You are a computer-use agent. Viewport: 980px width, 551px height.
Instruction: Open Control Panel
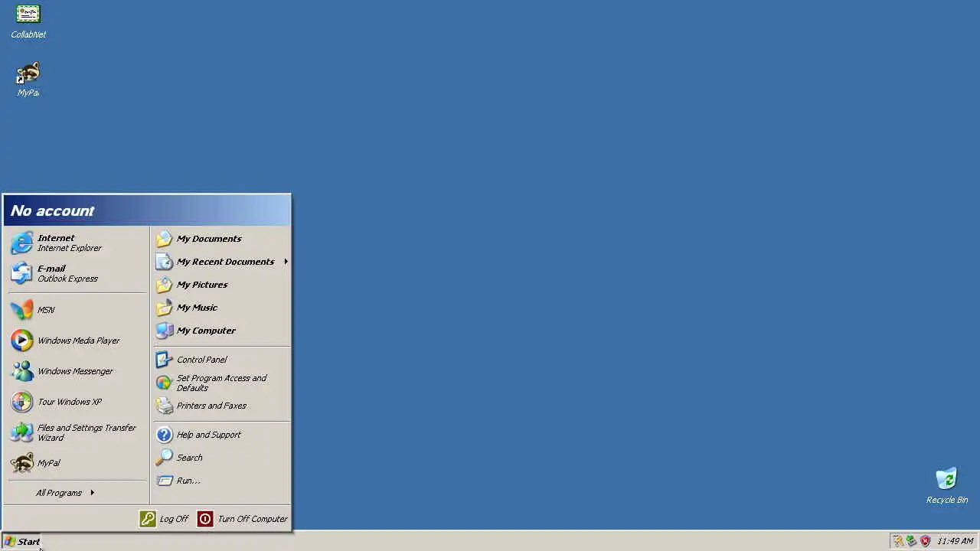pos(221,360)
